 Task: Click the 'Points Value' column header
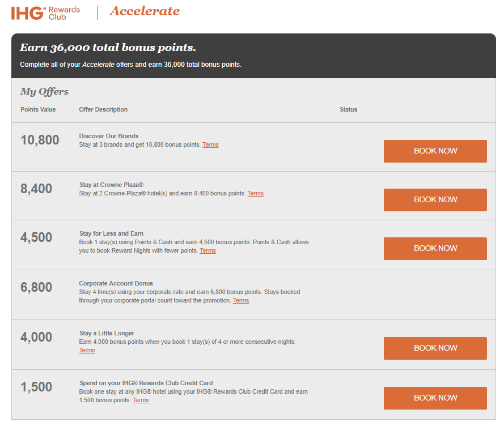click(38, 109)
